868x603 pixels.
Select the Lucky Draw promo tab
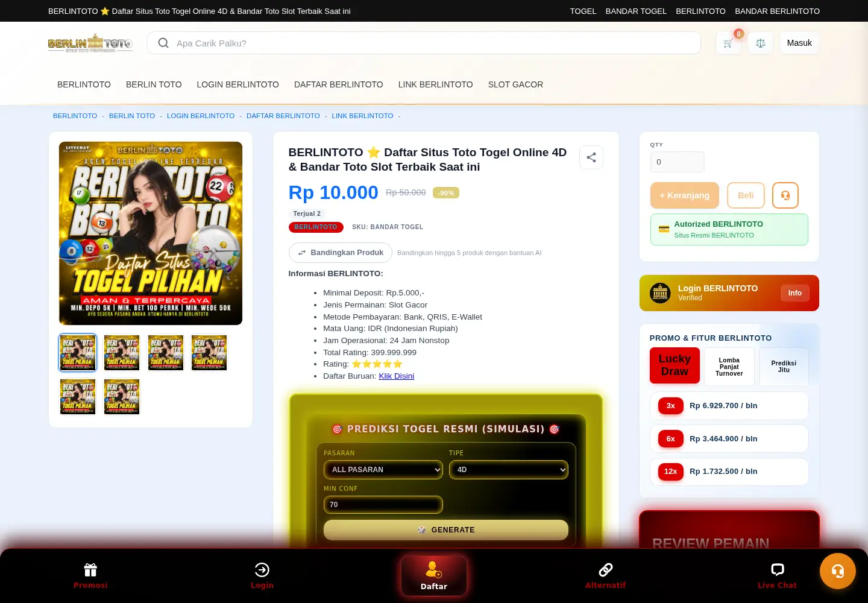(x=675, y=365)
